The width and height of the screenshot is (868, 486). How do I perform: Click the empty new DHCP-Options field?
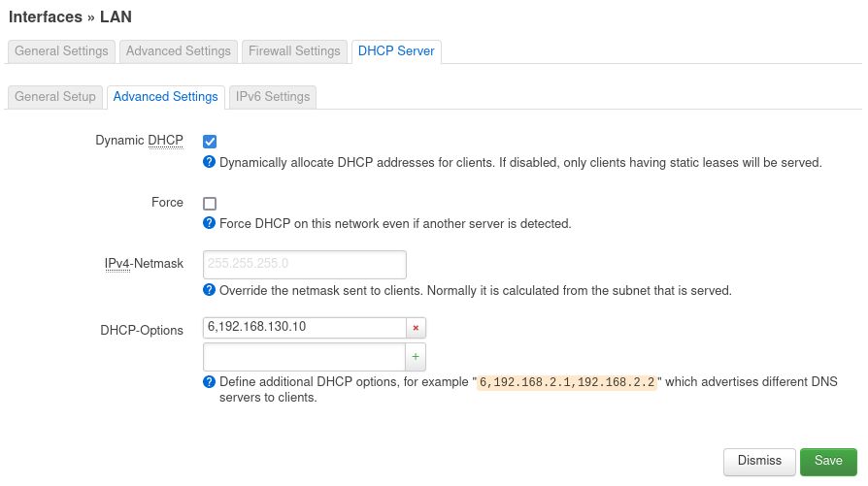305,357
